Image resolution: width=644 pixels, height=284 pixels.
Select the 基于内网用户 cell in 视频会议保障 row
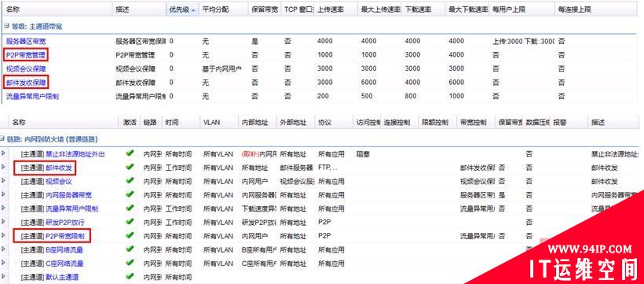click(x=221, y=68)
